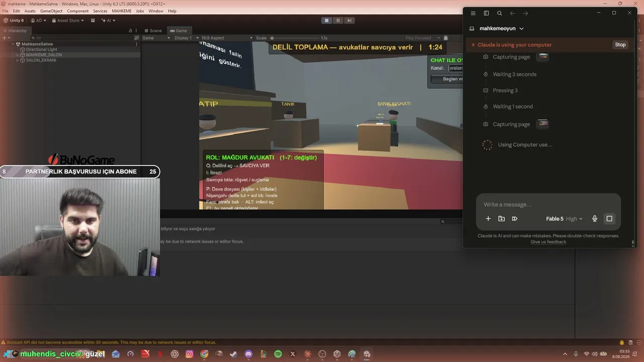
Task: Toggle the Game view debug bug icon
Action: pos(446,38)
